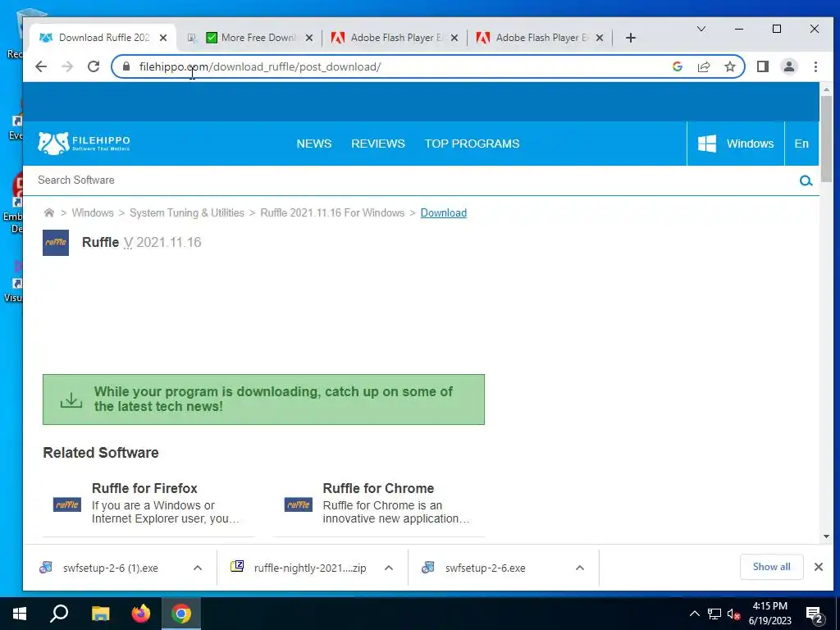The height and width of the screenshot is (630, 840).
Task: Click the FileHippo logo
Action: click(x=84, y=143)
